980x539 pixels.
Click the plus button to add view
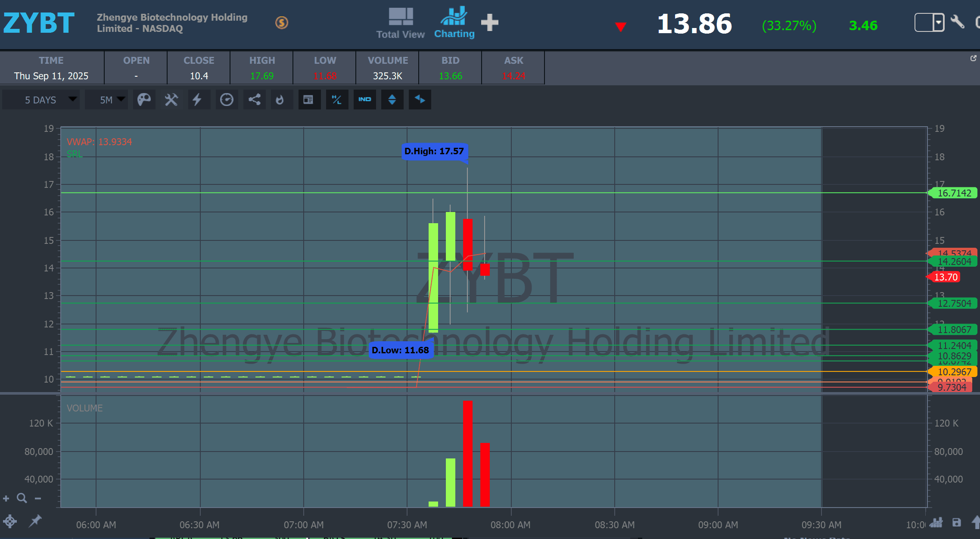[x=489, y=23]
